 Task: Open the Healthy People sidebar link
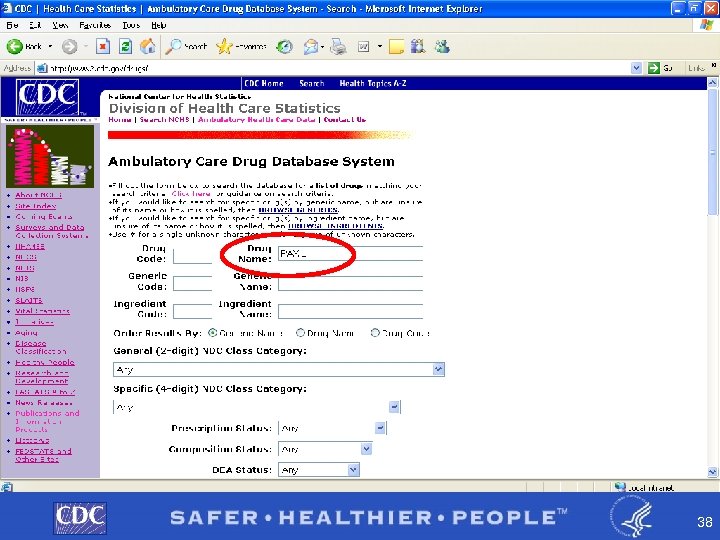point(45,362)
